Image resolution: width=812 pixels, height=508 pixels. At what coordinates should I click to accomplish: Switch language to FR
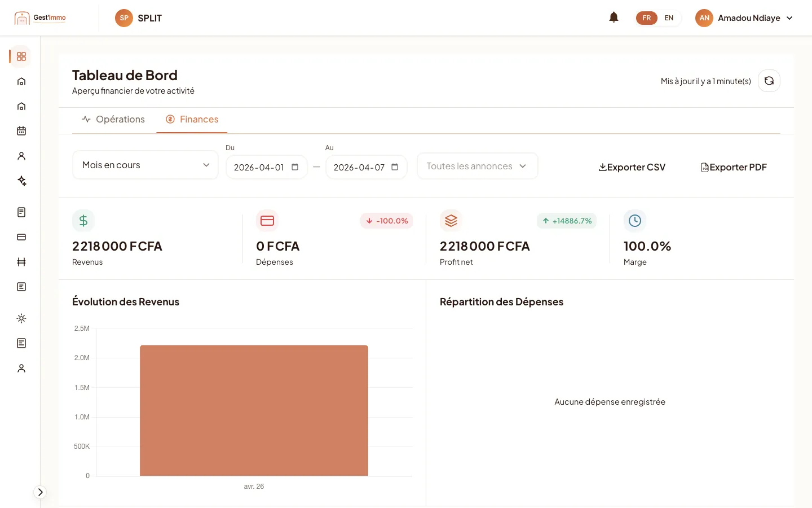coord(647,18)
